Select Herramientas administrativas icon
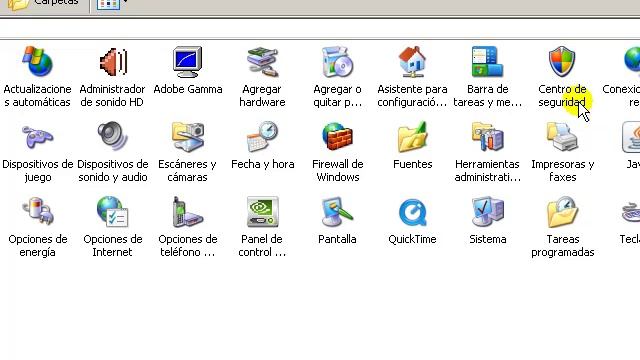The image size is (640, 360). [x=487, y=137]
